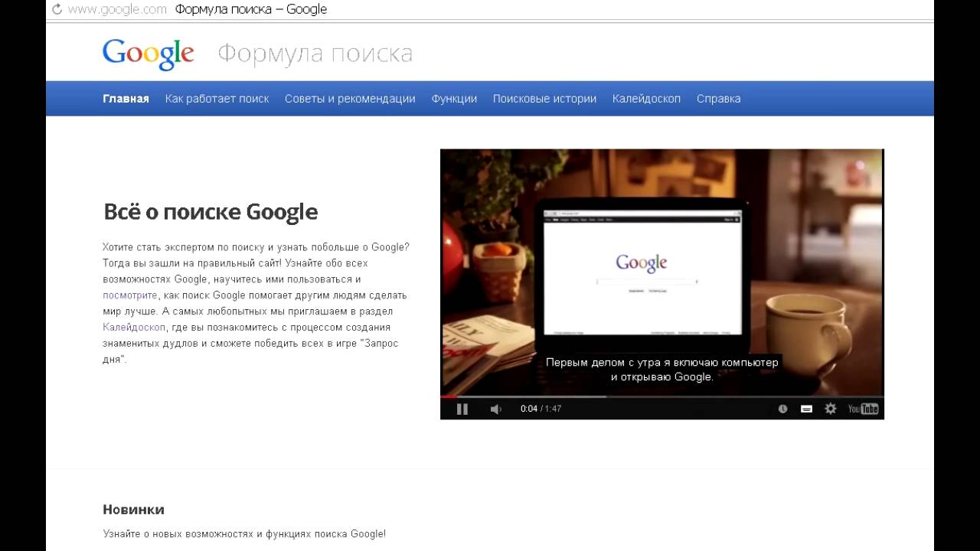
Task: Reload the page with the refresh icon
Action: click(57, 10)
